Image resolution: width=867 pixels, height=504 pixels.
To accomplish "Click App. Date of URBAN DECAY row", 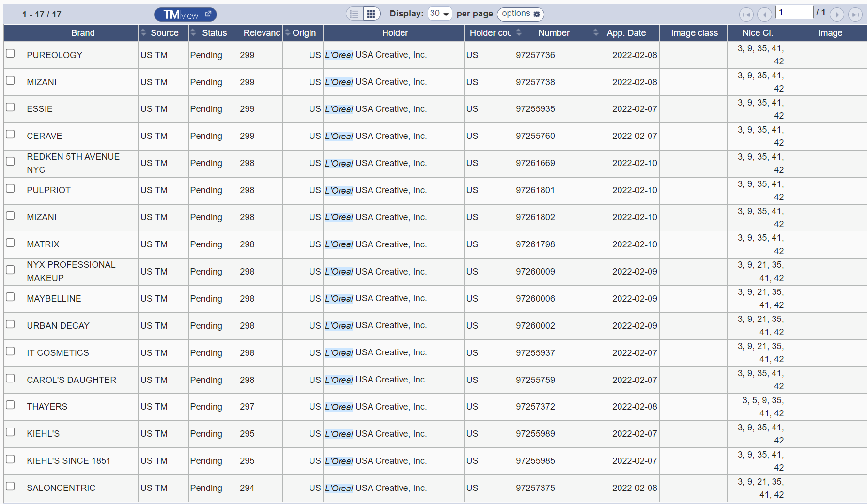I will pyautogui.click(x=635, y=326).
